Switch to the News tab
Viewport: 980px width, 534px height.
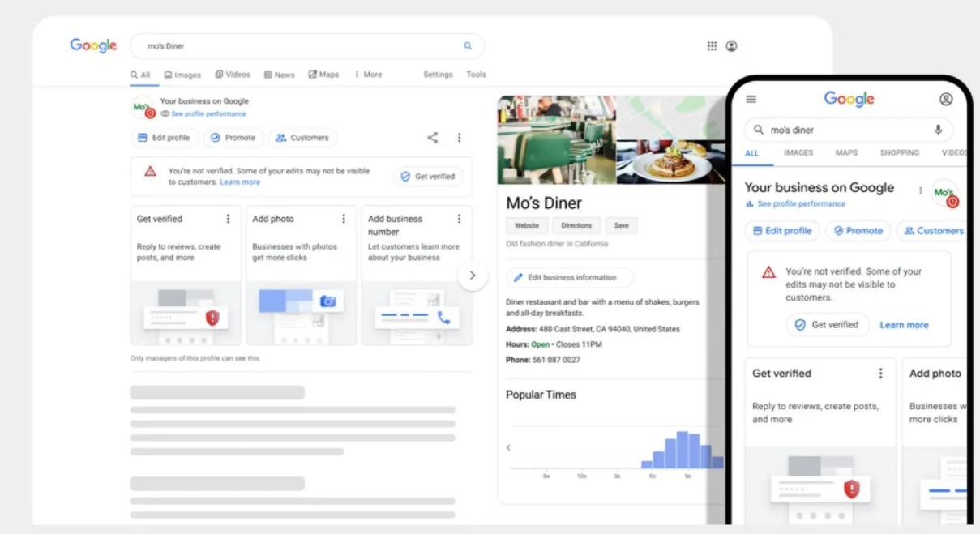(280, 75)
